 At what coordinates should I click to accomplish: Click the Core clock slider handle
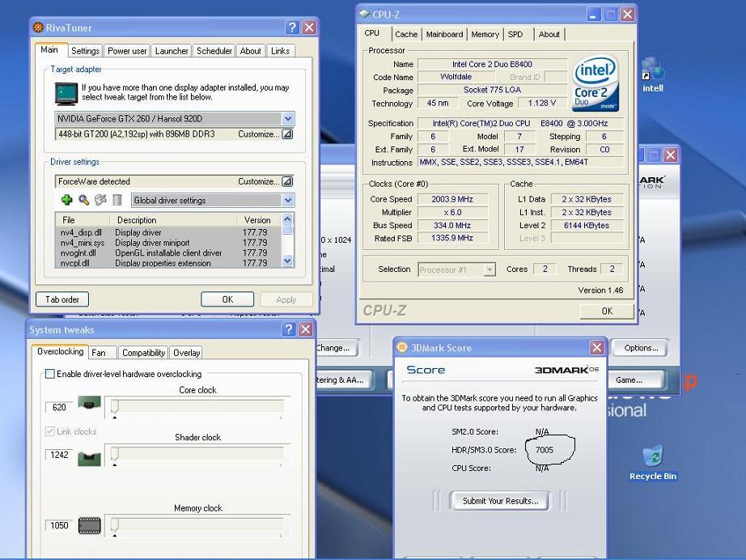tap(115, 407)
